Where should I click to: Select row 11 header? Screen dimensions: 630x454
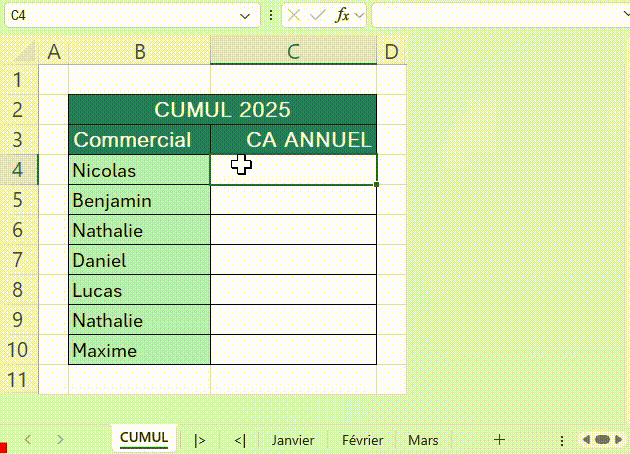(x=18, y=380)
